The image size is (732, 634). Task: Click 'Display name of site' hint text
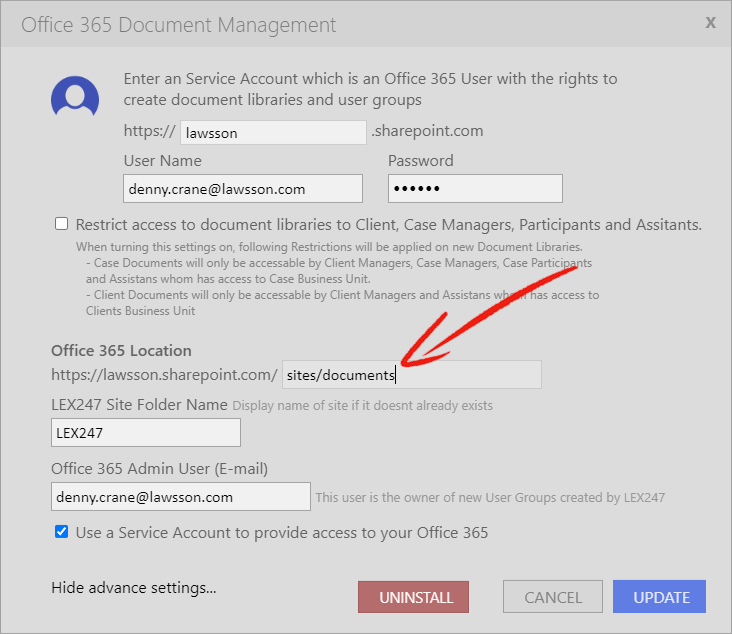363,405
